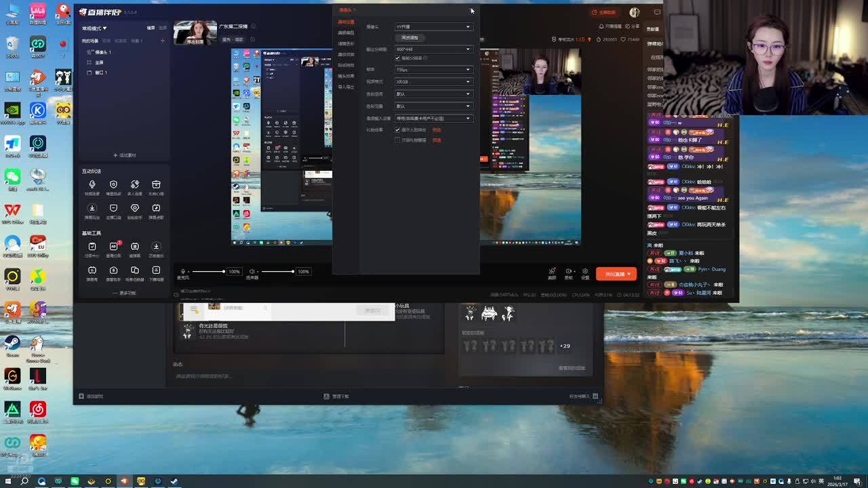Mute the speaker 扬声器 icon
The image size is (868, 488).
coord(252,272)
